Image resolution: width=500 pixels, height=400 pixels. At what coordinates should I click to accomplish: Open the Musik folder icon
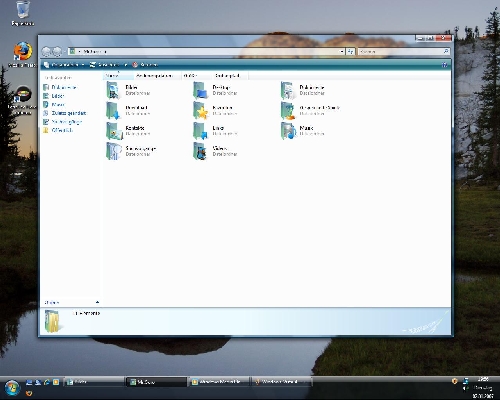(288, 131)
